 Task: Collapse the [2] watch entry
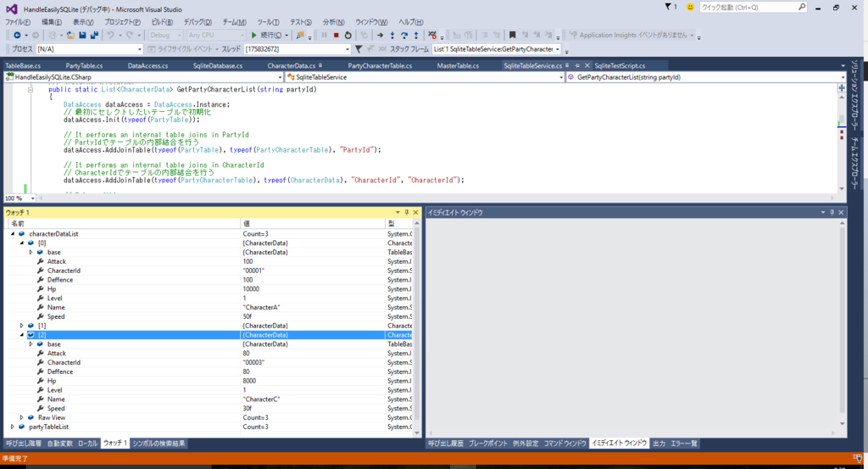point(22,334)
